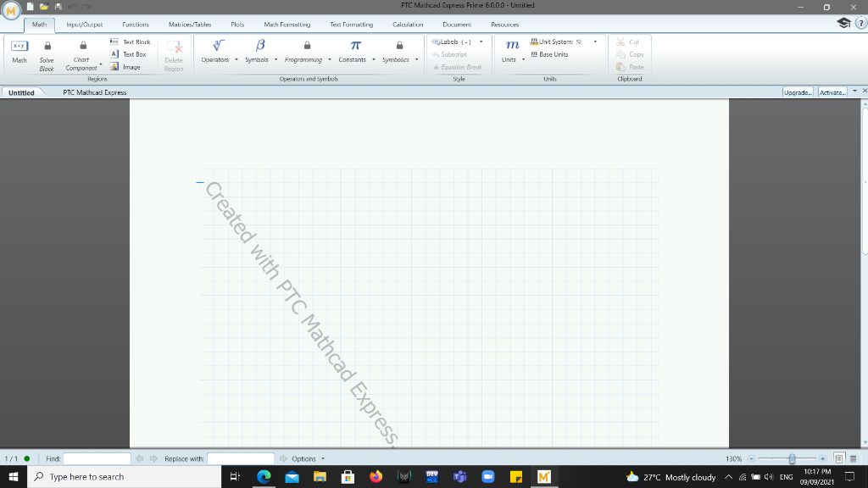The width and height of the screenshot is (868, 488).
Task: Click the zoom slider handle
Action: (793, 458)
